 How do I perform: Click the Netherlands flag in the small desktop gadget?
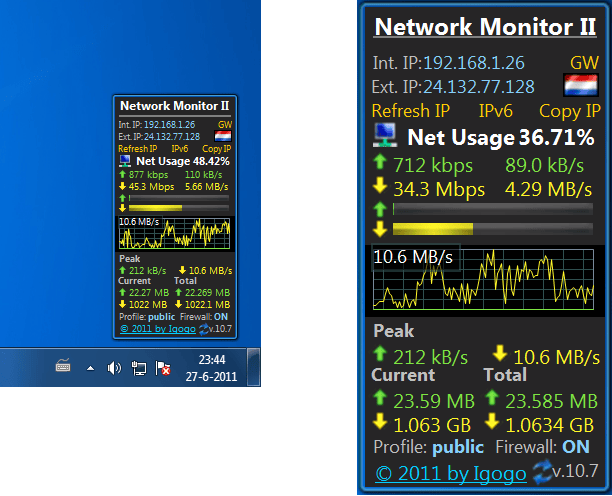click(x=223, y=136)
